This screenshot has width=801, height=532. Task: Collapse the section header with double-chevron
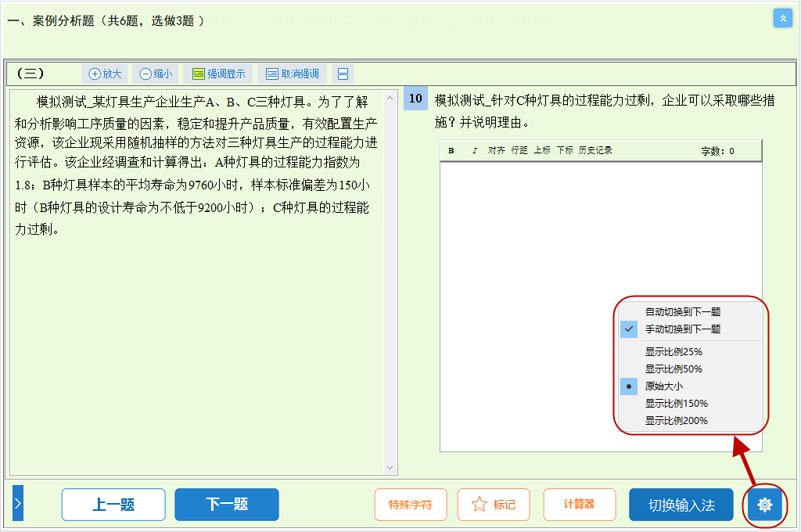click(x=782, y=18)
